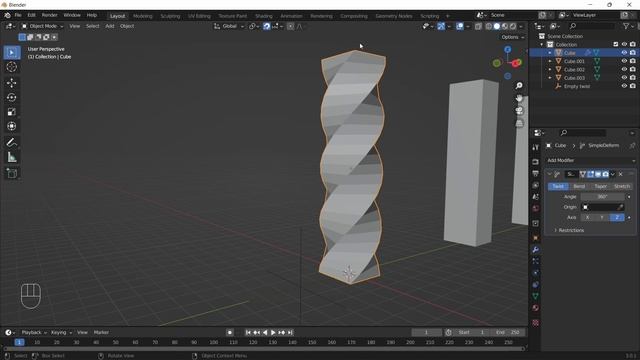Viewport: 640px width, 360px height.
Task: Play the animation forward
Action: [x=273, y=333]
